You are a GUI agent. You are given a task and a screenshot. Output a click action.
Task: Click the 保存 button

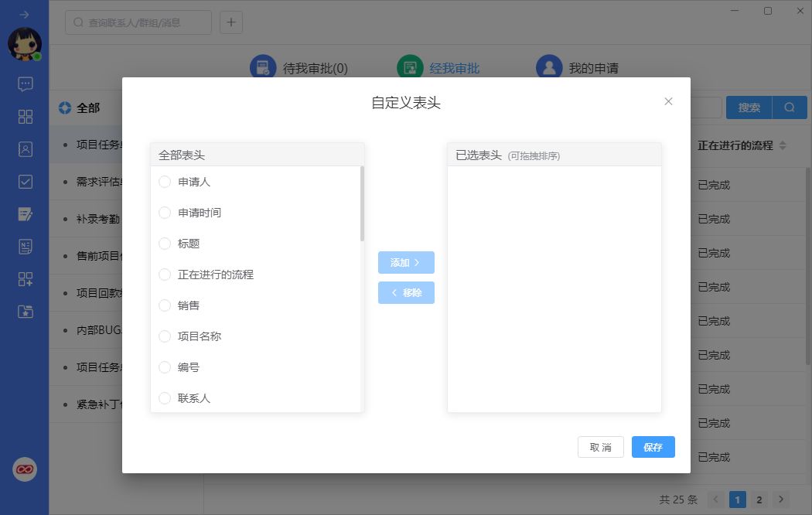pos(653,447)
